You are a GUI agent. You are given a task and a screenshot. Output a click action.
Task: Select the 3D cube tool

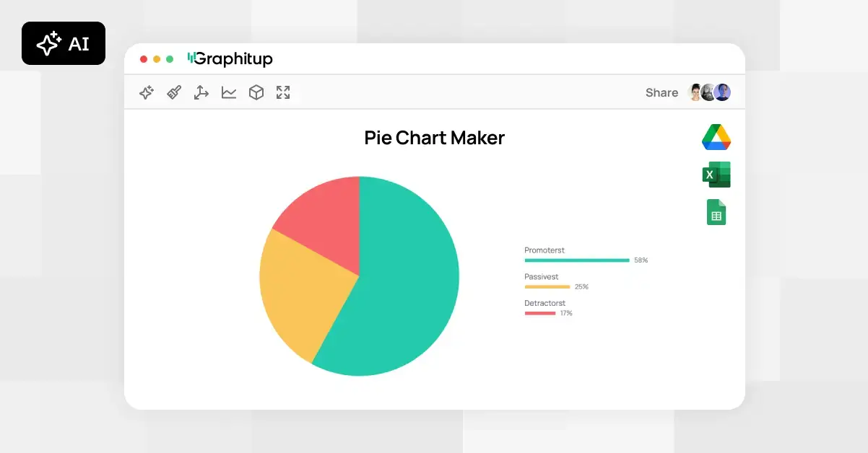pos(256,92)
